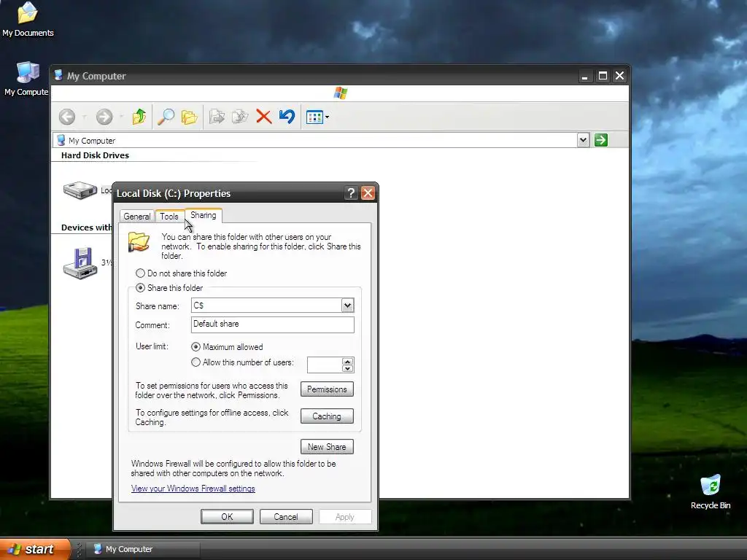Click the Forward arrow in My Computer toolbar

(x=104, y=117)
